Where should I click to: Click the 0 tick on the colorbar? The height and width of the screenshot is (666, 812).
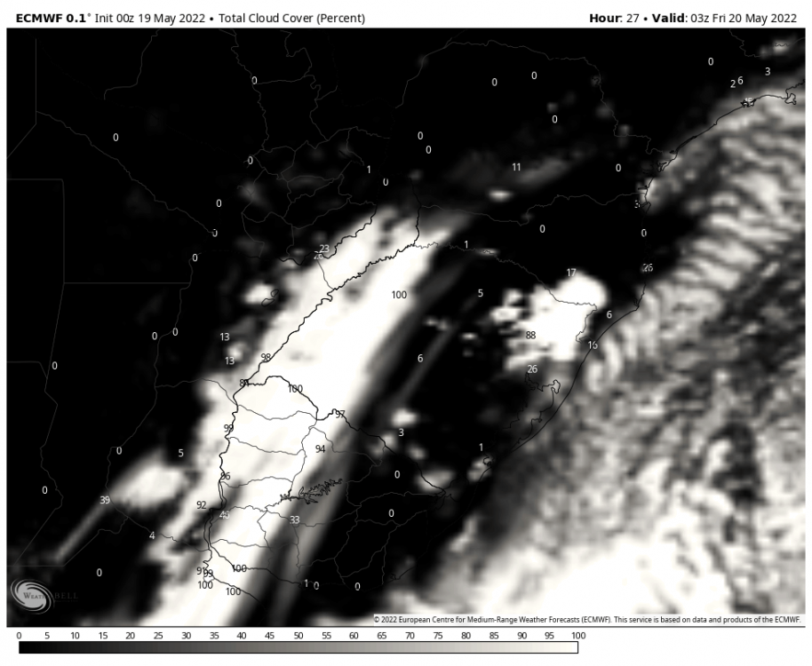(x=20, y=636)
